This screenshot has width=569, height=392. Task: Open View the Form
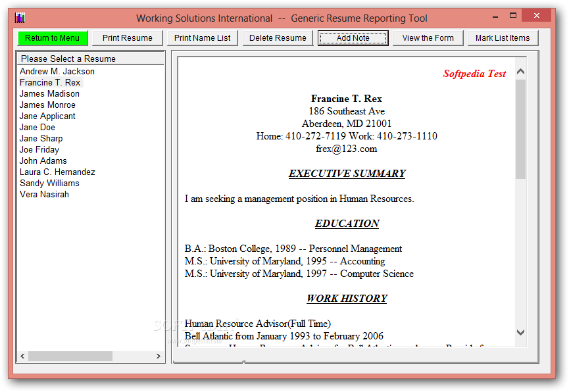428,38
